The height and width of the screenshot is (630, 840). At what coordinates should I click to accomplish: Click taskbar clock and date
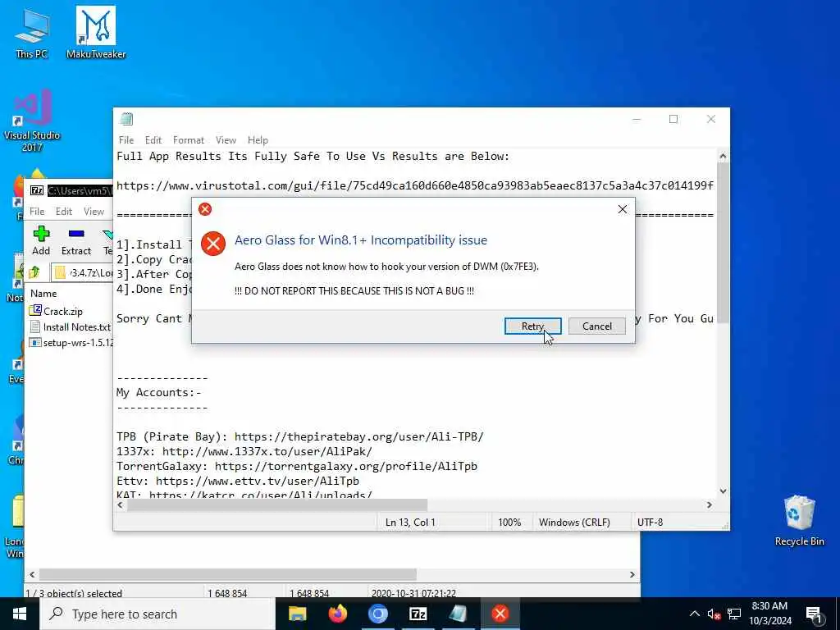pyautogui.click(x=769, y=614)
